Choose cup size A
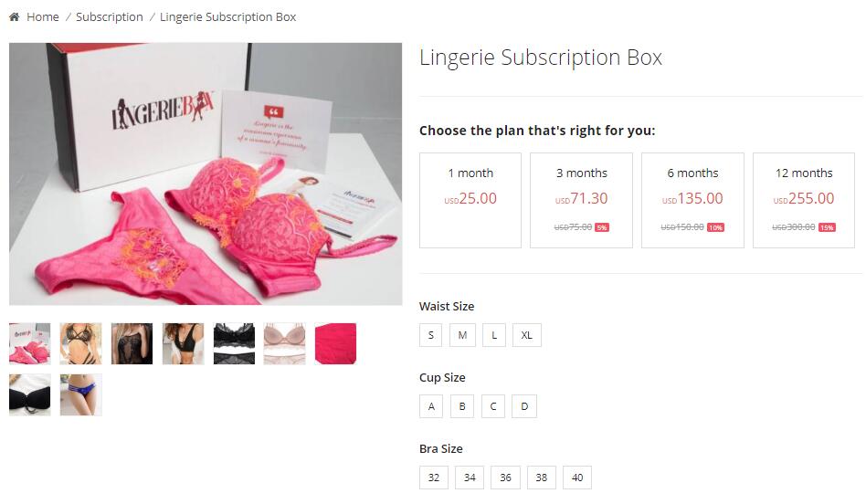This screenshot has height=504, width=866. click(431, 406)
